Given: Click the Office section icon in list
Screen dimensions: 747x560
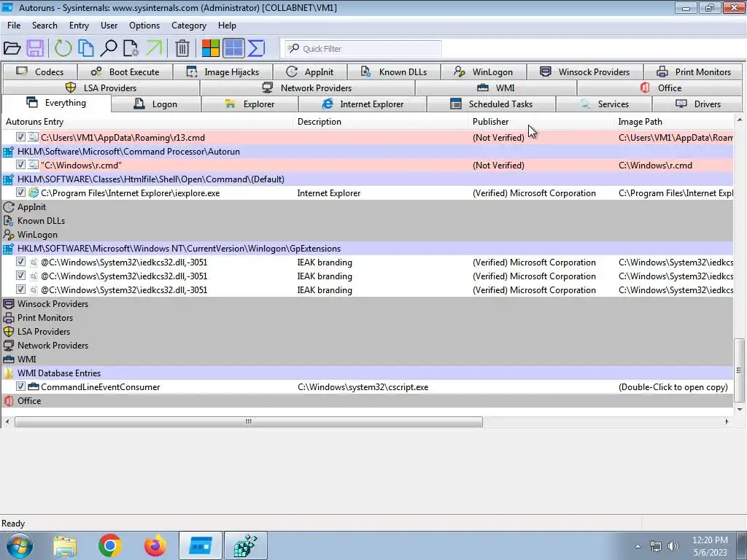Looking at the screenshot, I should point(9,401).
